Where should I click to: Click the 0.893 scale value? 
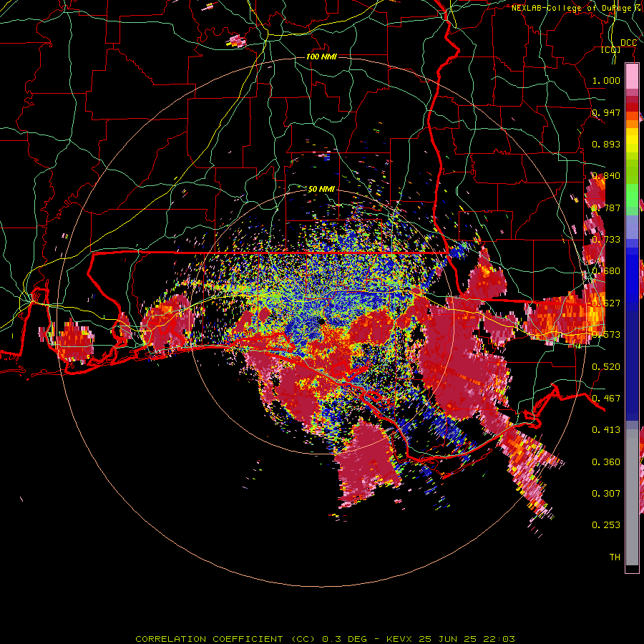point(606,144)
